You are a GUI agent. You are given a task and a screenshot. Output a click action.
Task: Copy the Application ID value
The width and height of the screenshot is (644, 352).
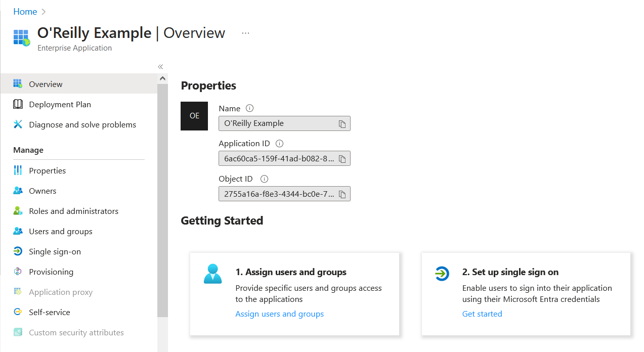[342, 159]
